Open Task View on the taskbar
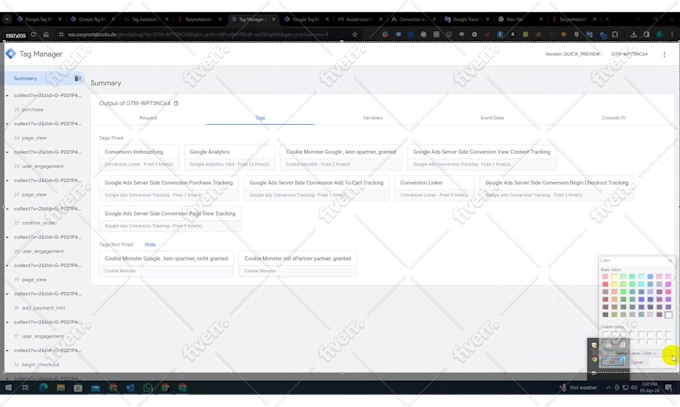Viewport: 680px width, 407px height. 25,387
